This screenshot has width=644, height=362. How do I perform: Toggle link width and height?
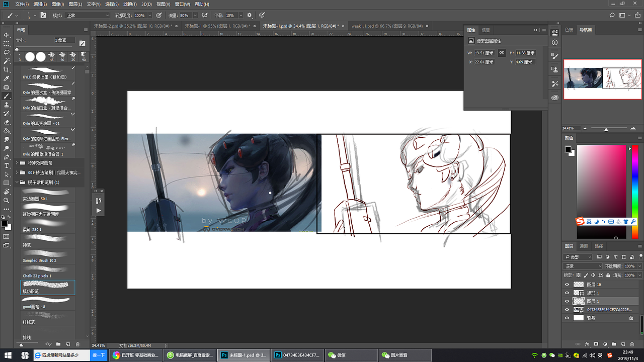[502, 53]
